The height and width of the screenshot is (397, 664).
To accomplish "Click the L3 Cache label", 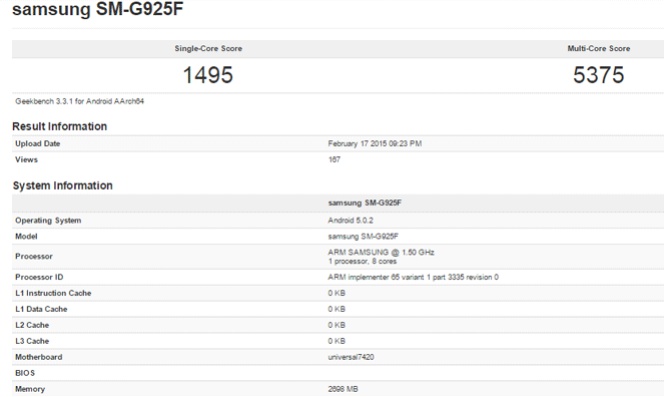I will [32, 341].
